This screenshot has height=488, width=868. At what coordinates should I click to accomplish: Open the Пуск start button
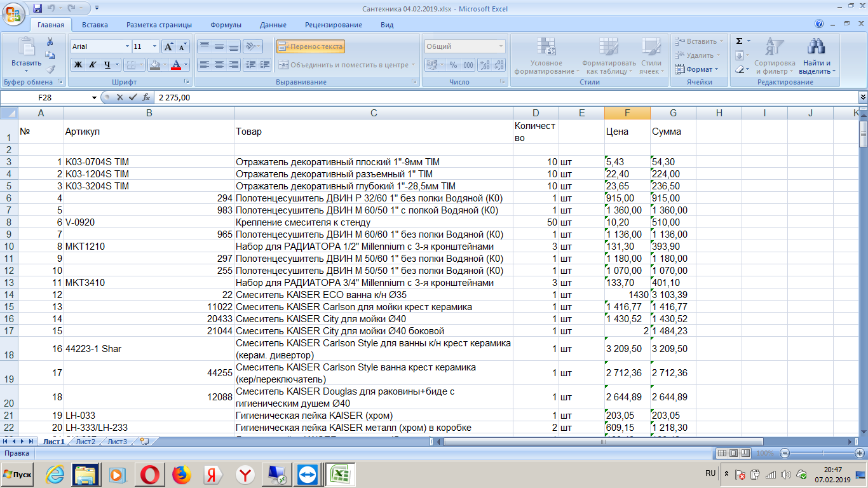tap(18, 475)
